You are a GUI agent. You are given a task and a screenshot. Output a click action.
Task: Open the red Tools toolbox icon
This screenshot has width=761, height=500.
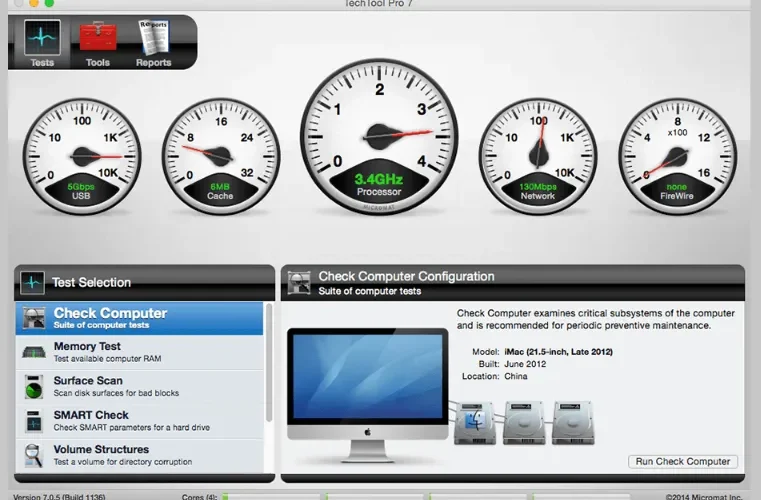coord(98,37)
